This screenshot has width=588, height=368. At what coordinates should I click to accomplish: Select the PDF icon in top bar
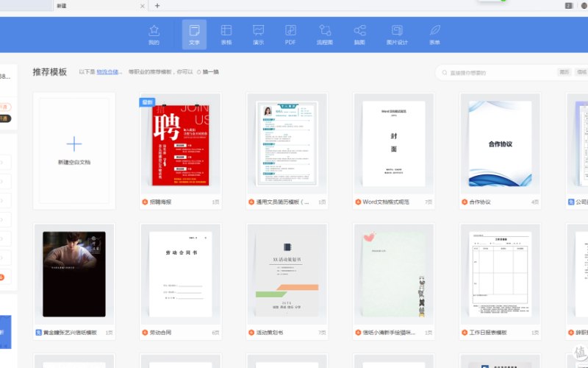290,35
